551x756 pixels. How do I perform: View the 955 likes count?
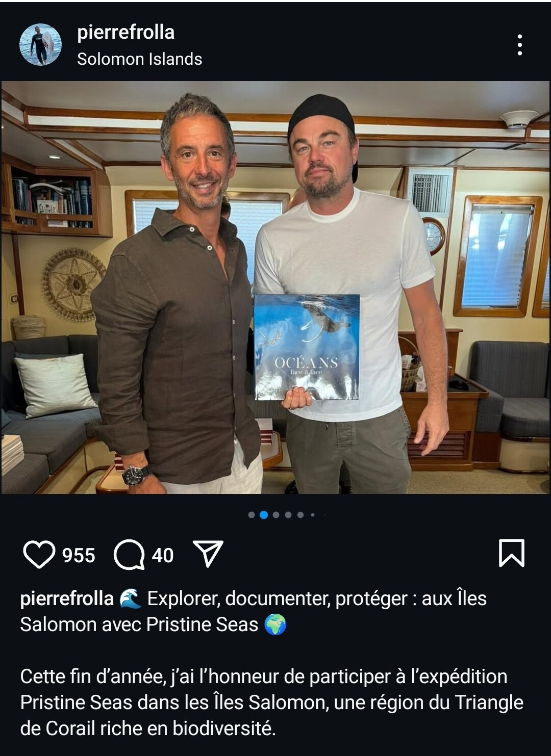[x=79, y=555]
